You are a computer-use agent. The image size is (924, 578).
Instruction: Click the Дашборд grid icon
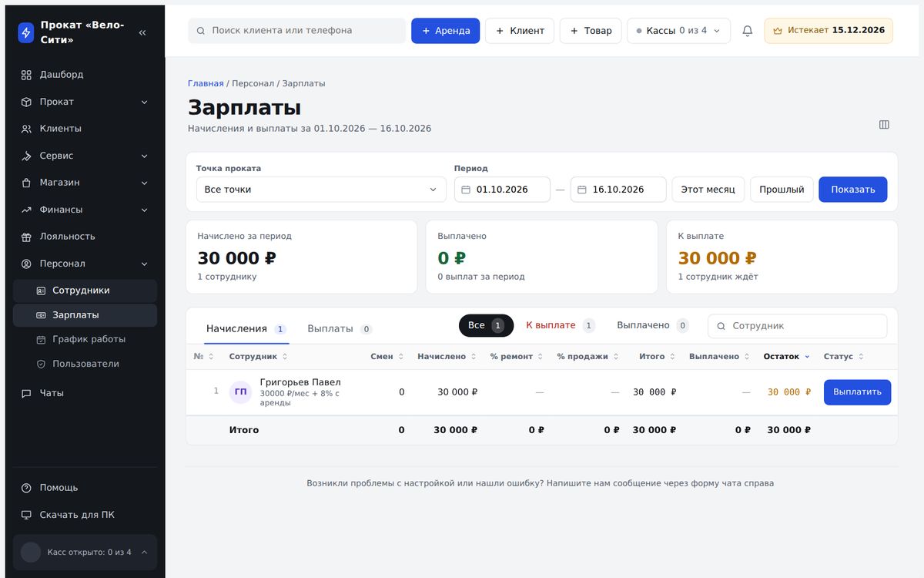coord(26,75)
